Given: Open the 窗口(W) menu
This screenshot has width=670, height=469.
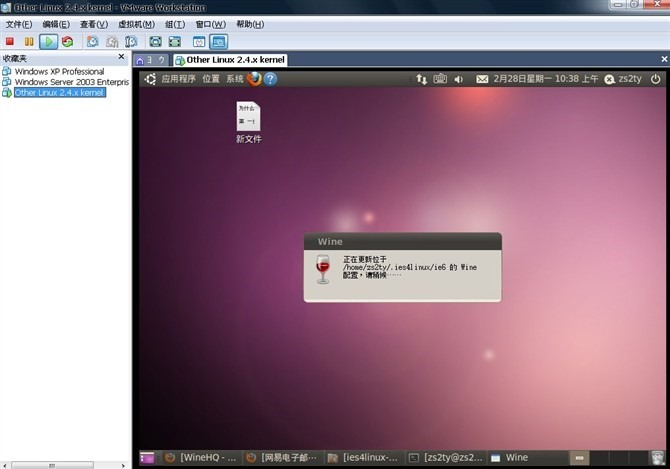Looking at the screenshot, I should [211, 24].
